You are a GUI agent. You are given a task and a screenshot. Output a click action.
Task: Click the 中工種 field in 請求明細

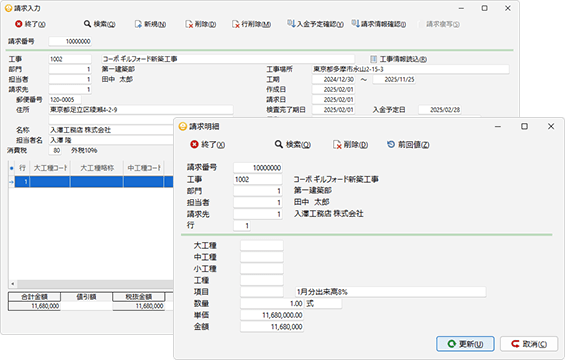tap(262, 257)
